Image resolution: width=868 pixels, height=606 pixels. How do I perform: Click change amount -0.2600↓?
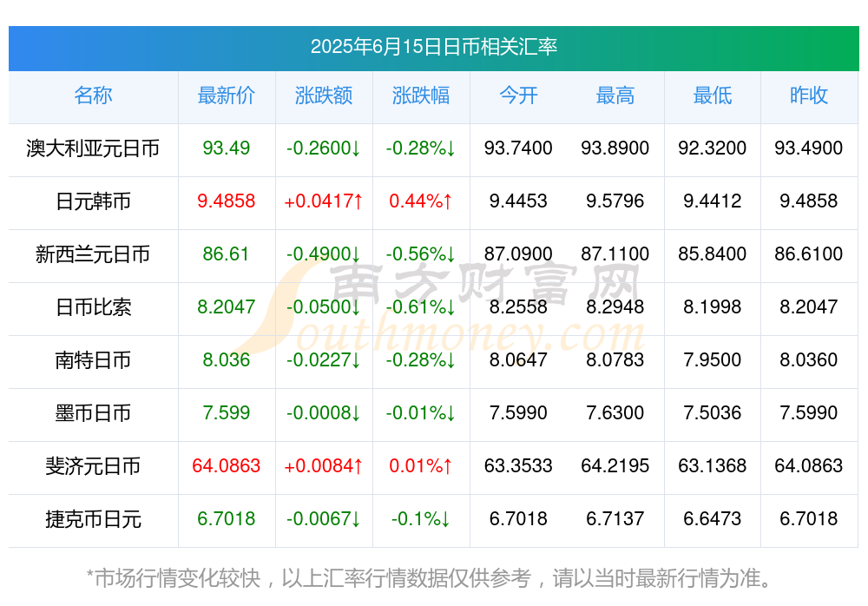coord(324,148)
